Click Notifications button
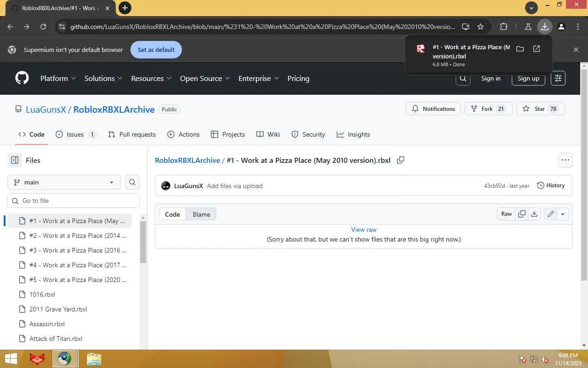588x368 pixels. point(433,109)
